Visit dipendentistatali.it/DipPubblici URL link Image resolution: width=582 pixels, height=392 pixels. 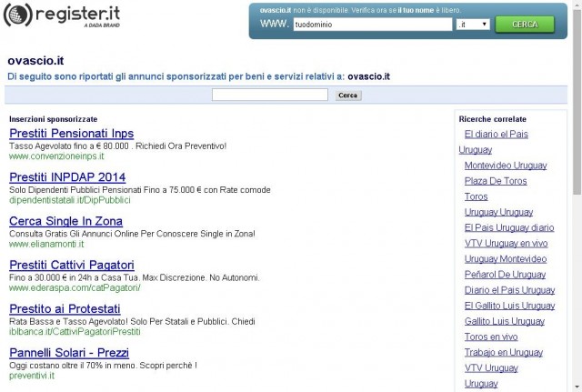pos(70,200)
